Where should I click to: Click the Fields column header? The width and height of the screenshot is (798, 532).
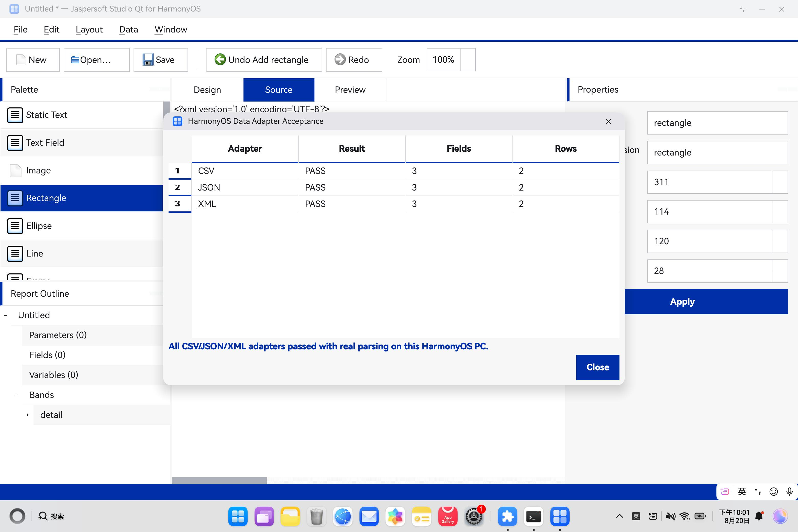click(459, 149)
